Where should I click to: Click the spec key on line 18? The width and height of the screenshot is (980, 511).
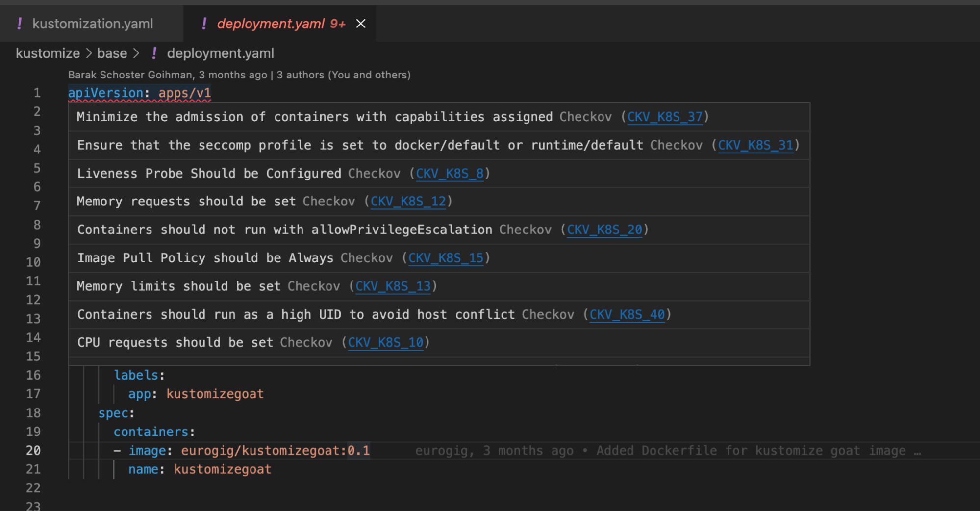pyautogui.click(x=113, y=413)
